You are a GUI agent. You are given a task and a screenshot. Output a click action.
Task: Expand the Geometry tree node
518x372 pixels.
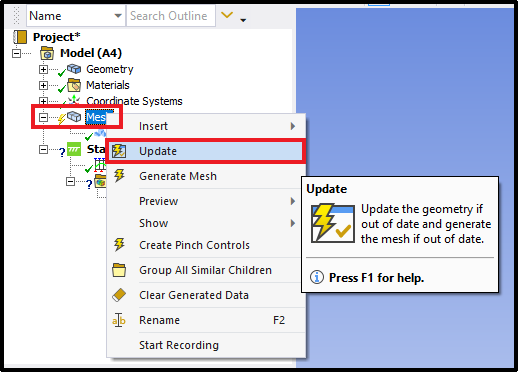[x=43, y=69]
